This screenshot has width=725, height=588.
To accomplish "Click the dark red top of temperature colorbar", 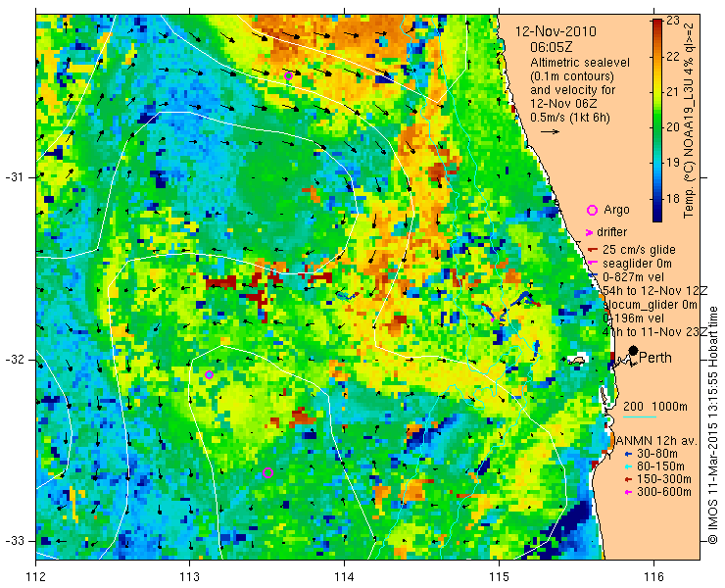I will point(657,23).
